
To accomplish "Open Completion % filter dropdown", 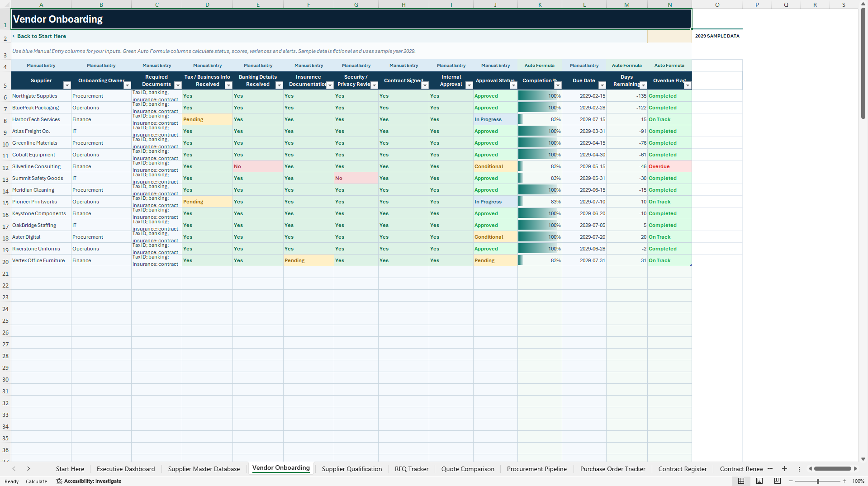I will coord(558,85).
